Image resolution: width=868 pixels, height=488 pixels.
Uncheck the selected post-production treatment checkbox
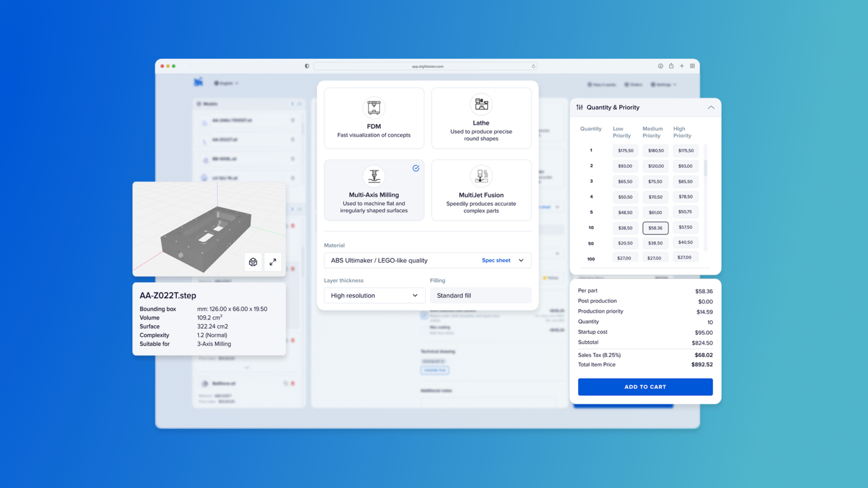424,315
